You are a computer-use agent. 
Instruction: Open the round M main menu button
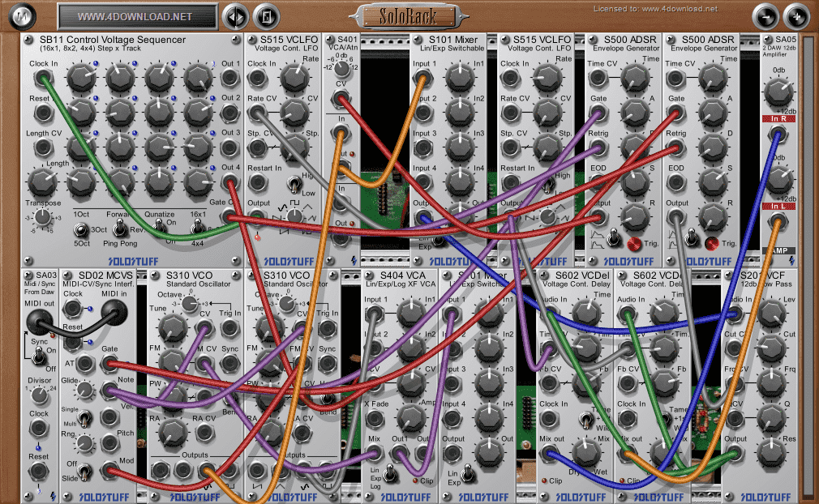23,15
